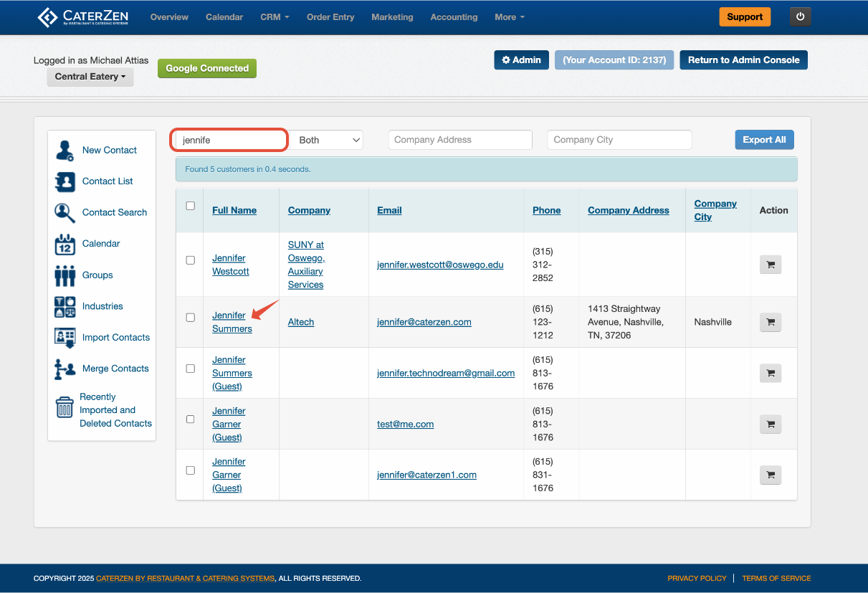Click the Import Contacts icon
This screenshot has width=868, height=593.
(x=65, y=338)
